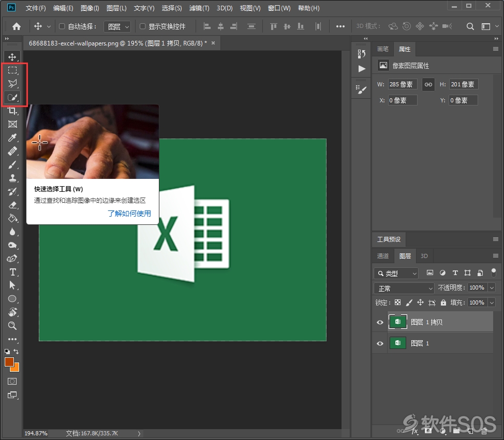Image resolution: width=504 pixels, height=440 pixels.
Task: Select the Ellipse shape tool
Action: coord(12,299)
